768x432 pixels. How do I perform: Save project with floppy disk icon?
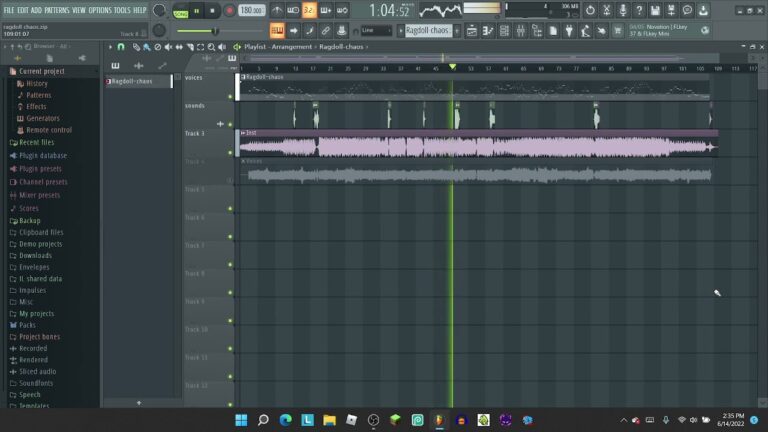coord(655,10)
